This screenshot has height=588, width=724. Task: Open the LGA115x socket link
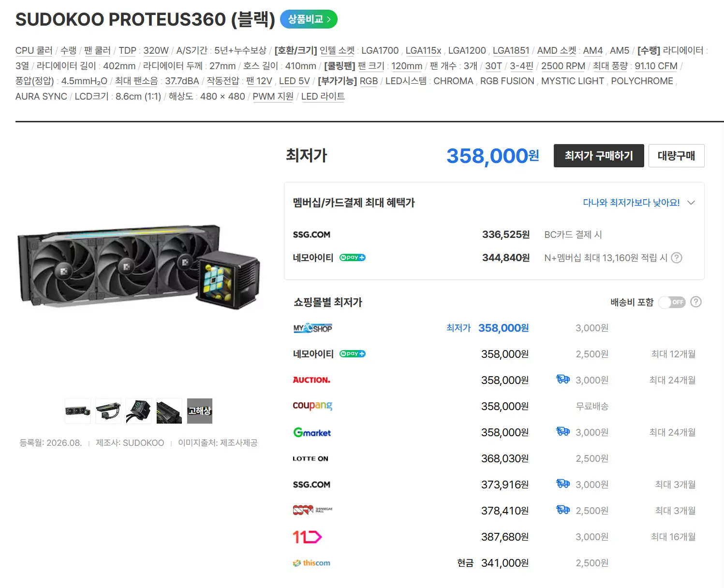click(424, 51)
